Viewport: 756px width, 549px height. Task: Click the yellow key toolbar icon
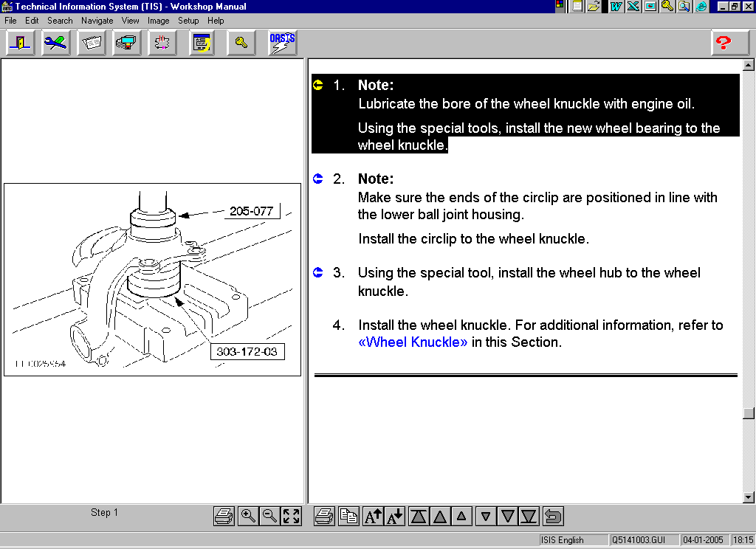[241, 43]
